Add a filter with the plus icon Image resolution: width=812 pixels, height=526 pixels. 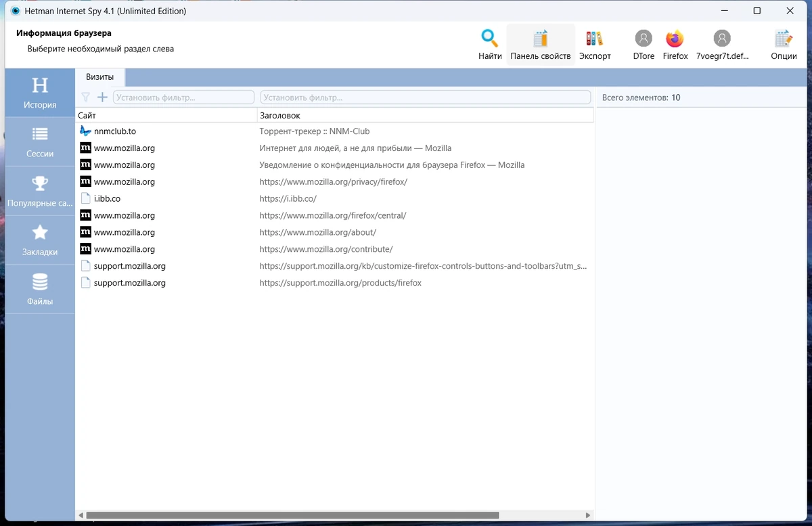(103, 97)
